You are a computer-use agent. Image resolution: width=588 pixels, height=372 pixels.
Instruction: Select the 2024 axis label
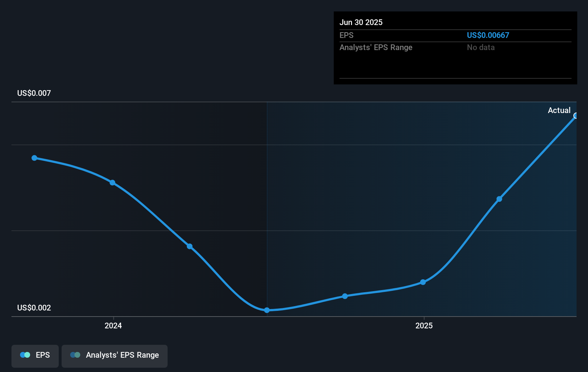click(113, 326)
